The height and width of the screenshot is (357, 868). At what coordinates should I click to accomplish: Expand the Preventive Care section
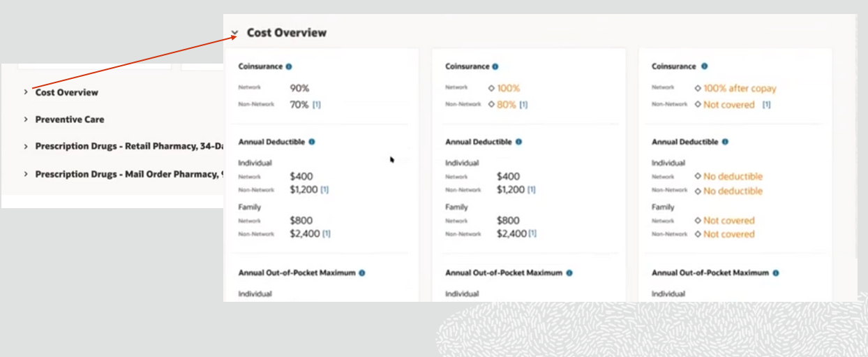26,119
